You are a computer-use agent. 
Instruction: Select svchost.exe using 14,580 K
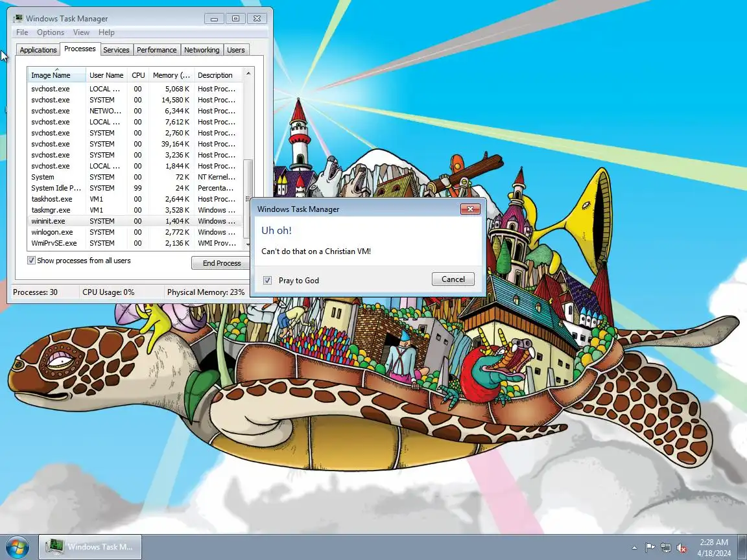click(135, 100)
